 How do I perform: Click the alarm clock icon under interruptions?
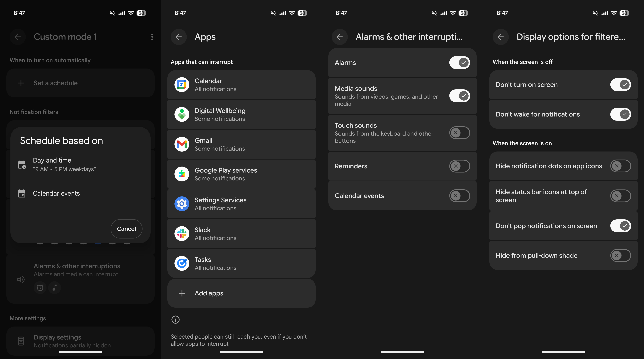coord(40,288)
